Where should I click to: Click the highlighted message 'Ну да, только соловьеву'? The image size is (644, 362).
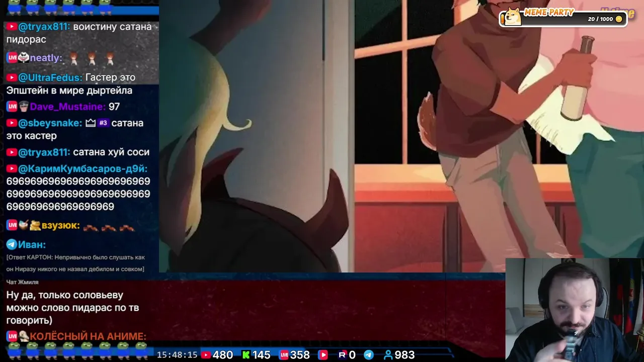(72, 307)
